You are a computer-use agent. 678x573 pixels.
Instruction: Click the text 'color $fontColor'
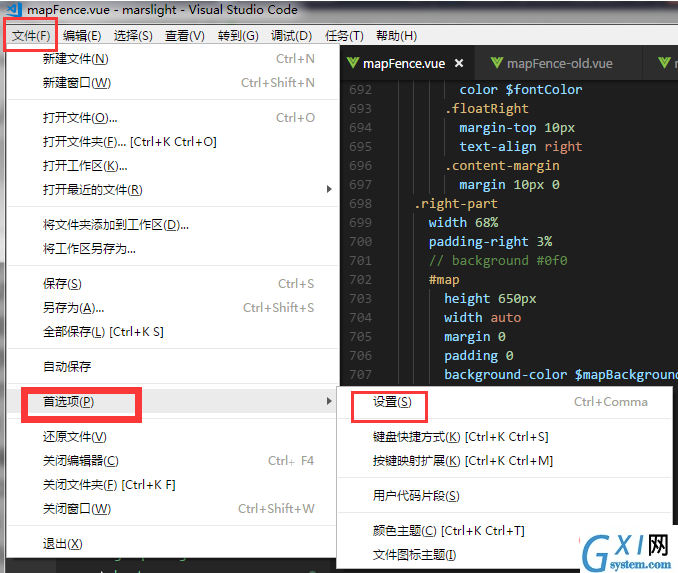[521, 90]
